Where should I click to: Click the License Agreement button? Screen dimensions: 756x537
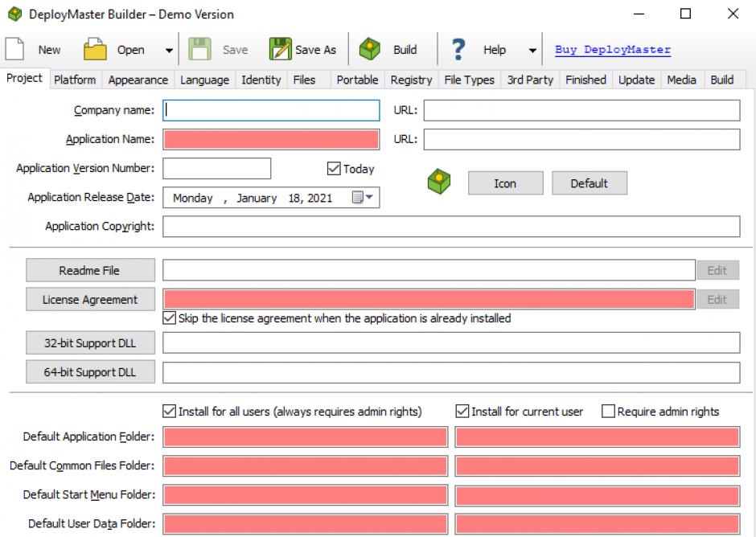tap(90, 299)
